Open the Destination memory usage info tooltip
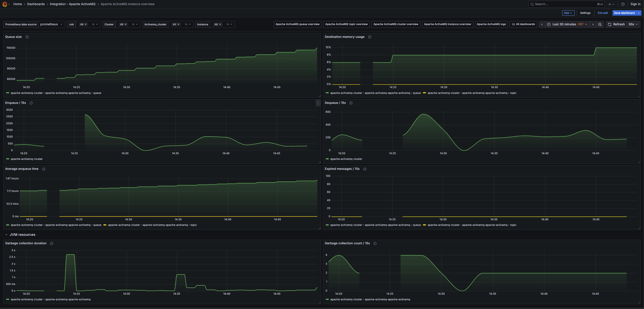 (x=370, y=37)
